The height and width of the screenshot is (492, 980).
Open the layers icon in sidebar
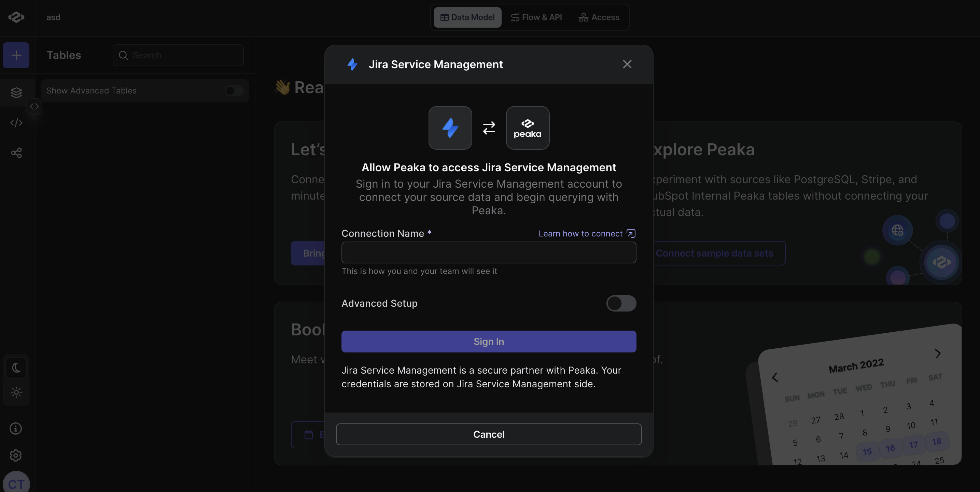(16, 92)
